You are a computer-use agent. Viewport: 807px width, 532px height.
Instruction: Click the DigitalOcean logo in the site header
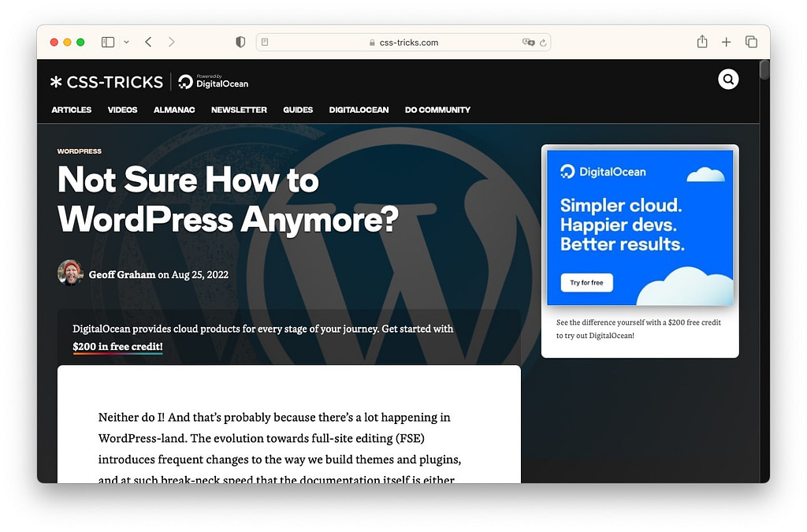(212, 81)
